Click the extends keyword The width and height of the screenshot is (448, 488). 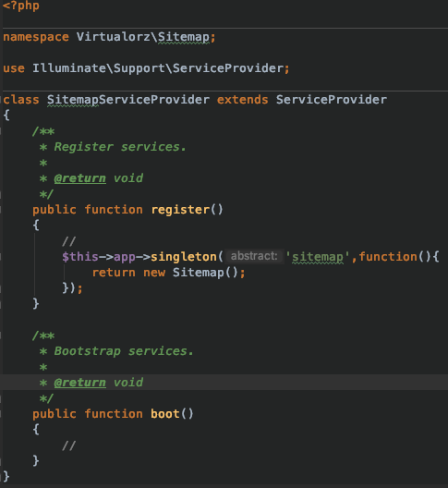click(x=243, y=100)
